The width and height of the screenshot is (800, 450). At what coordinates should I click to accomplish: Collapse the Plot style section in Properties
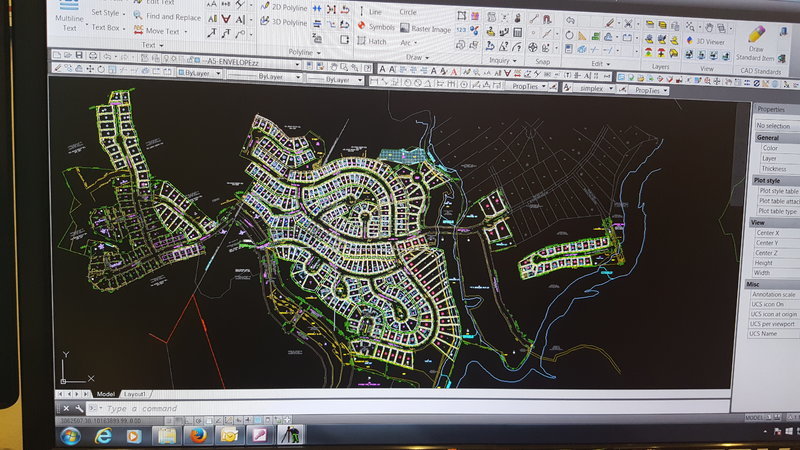tap(776, 181)
